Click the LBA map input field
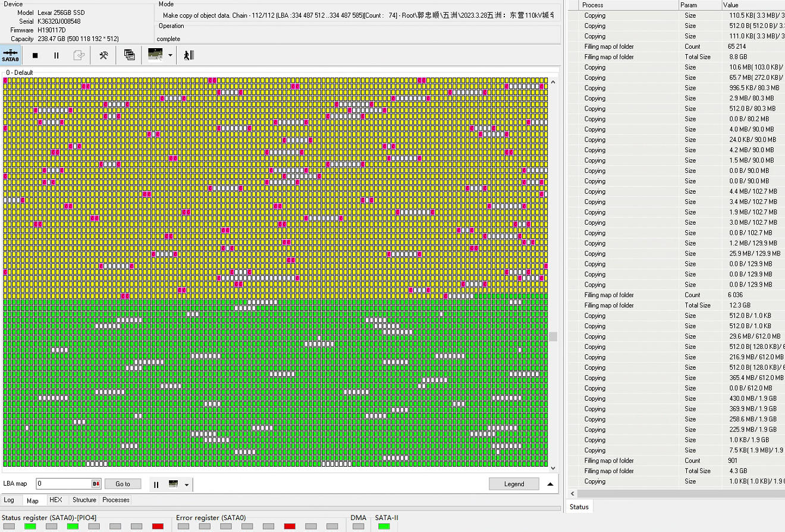The width and height of the screenshot is (785, 532). pyautogui.click(x=63, y=484)
